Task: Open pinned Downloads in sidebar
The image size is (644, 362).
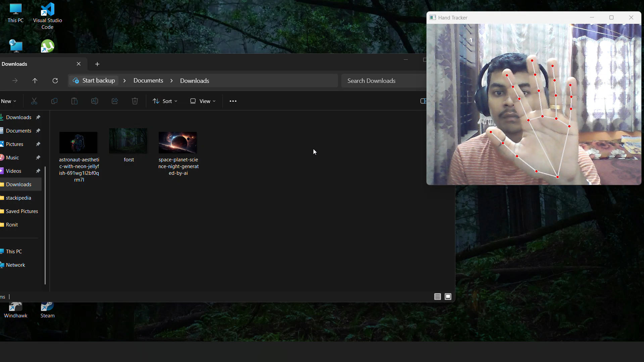Action: (18, 117)
